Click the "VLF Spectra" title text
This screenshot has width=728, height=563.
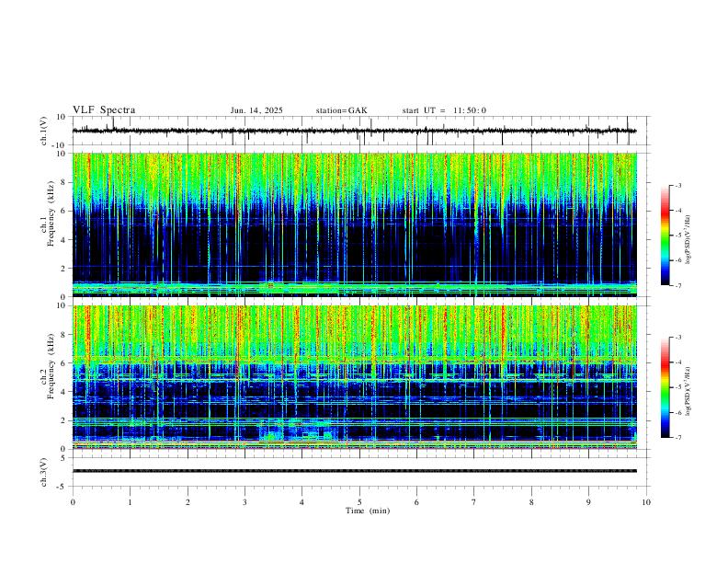(104, 110)
